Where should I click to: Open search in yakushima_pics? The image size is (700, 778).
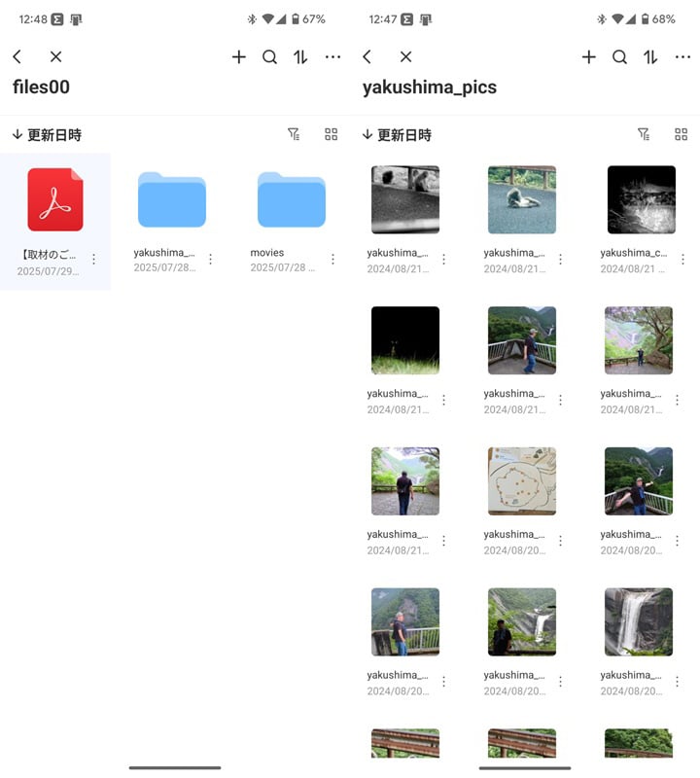tap(619, 57)
